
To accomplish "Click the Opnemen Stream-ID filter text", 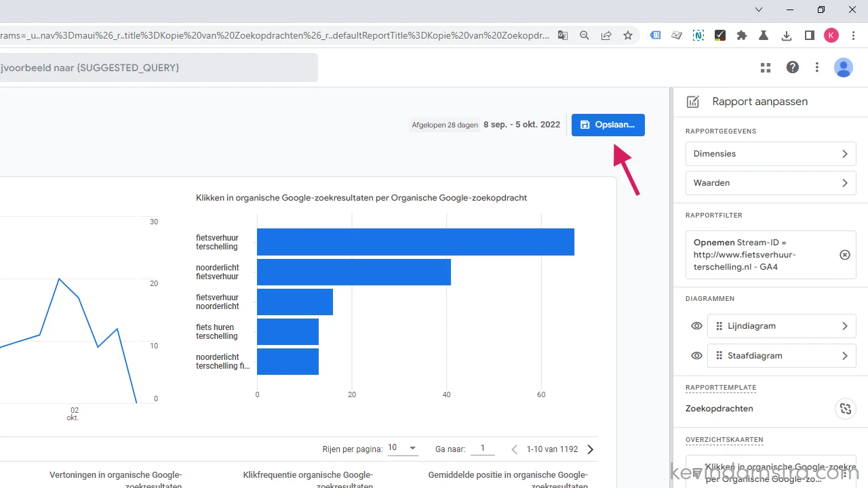I will click(745, 255).
